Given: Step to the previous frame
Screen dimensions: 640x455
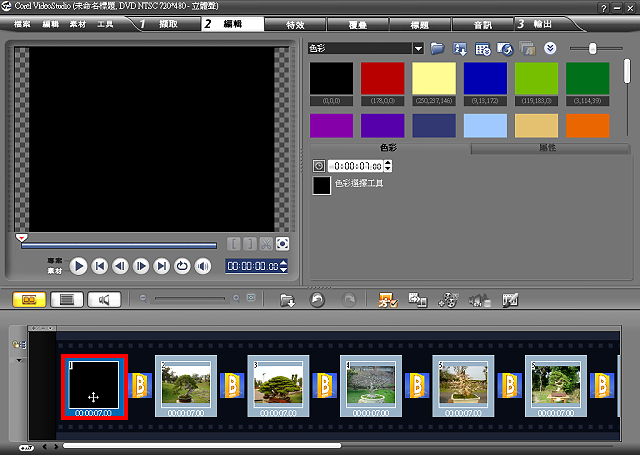Looking at the screenshot, I should [x=120, y=266].
